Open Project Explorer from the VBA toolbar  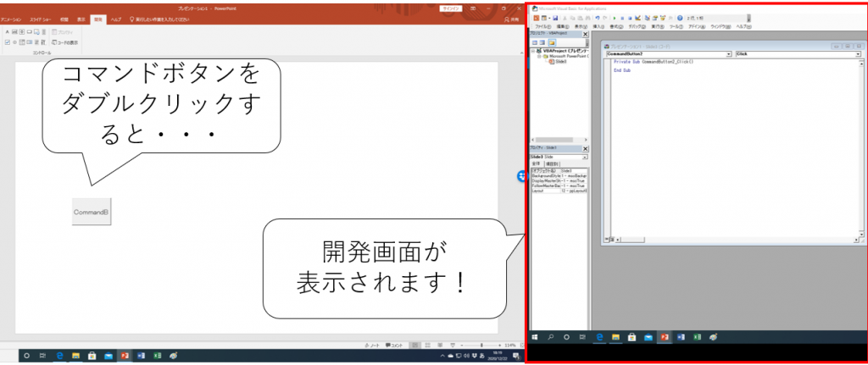[647, 19]
